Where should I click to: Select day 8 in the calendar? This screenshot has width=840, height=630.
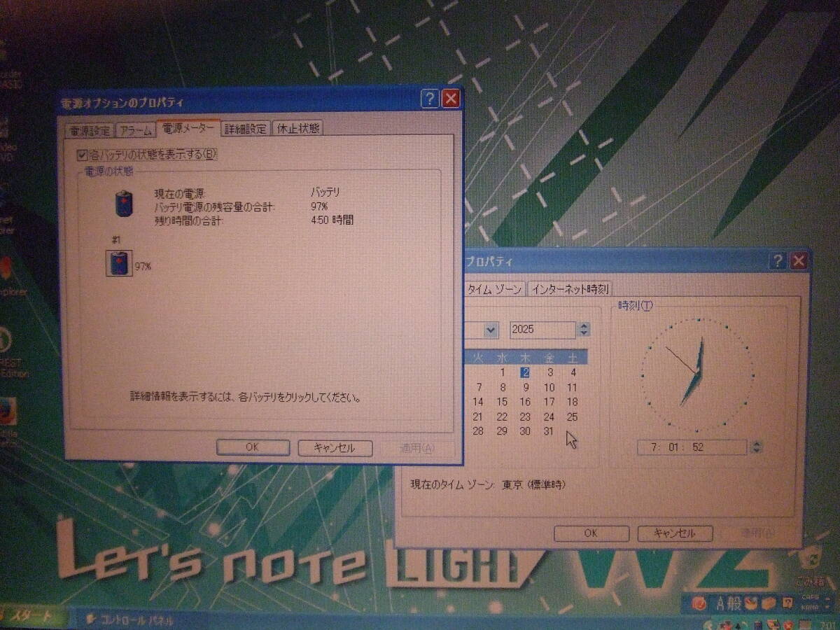coord(503,387)
